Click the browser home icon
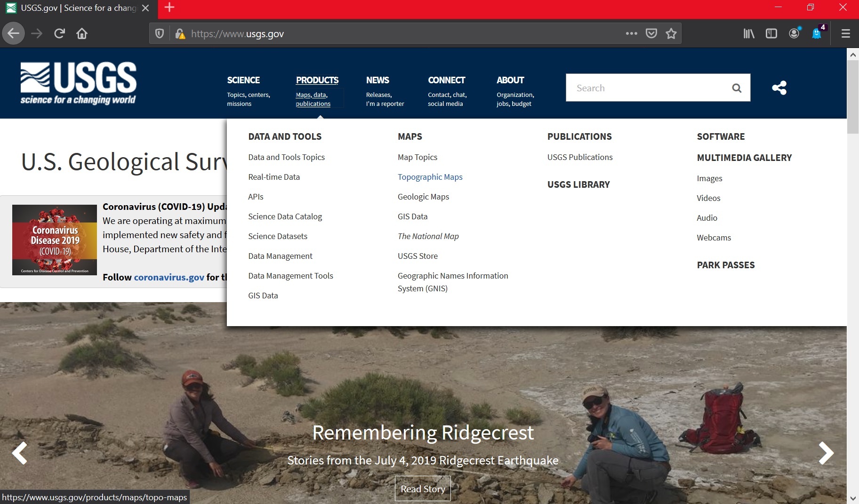 82,33
